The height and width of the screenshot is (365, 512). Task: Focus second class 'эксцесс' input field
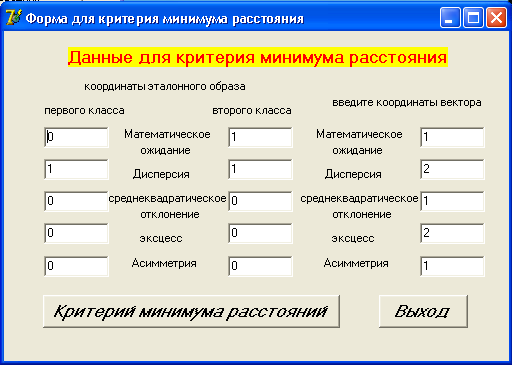pos(260,233)
